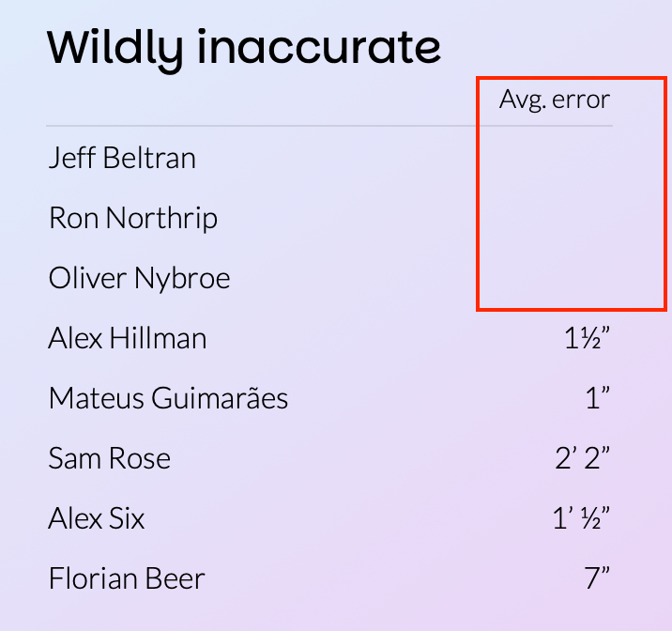This screenshot has width=672, height=631.
Task: Select Florian Beer's 7” error value
Action: (598, 578)
